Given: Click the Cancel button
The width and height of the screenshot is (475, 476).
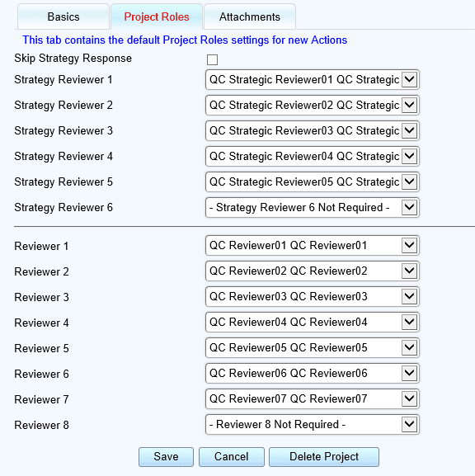Looking at the screenshot, I should [231, 456].
